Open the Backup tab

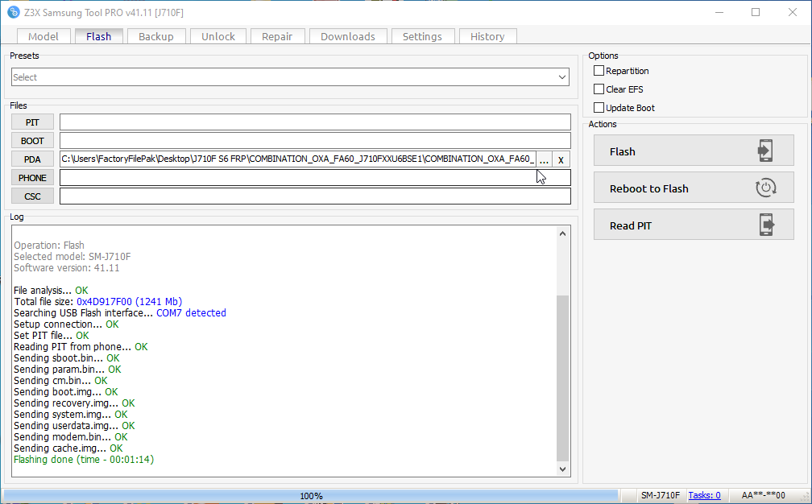pyautogui.click(x=156, y=36)
